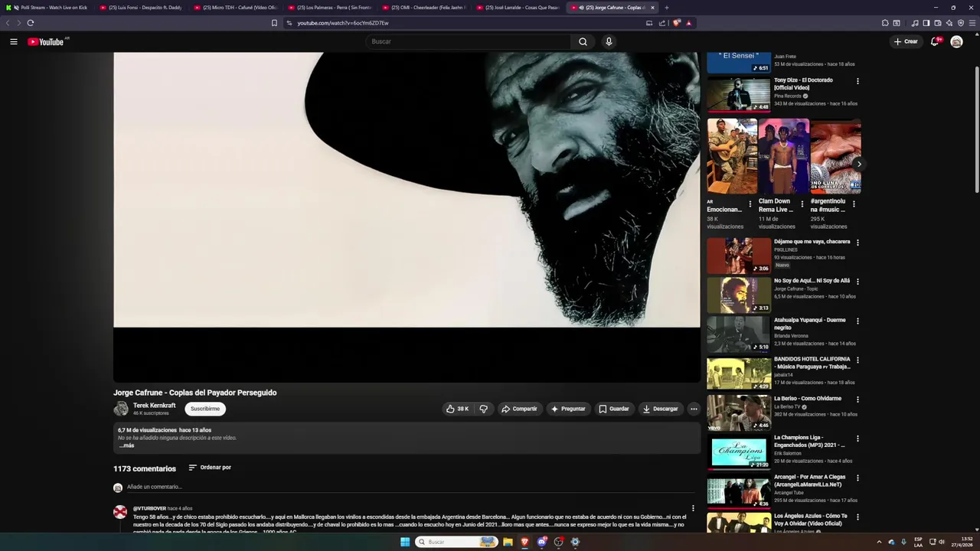Open Brave Wallet icon
Screen dimensions: 980x551
(x=938, y=23)
